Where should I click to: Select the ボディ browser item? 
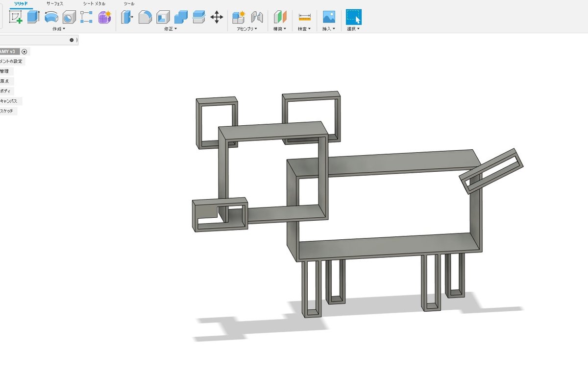pyautogui.click(x=6, y=91)
